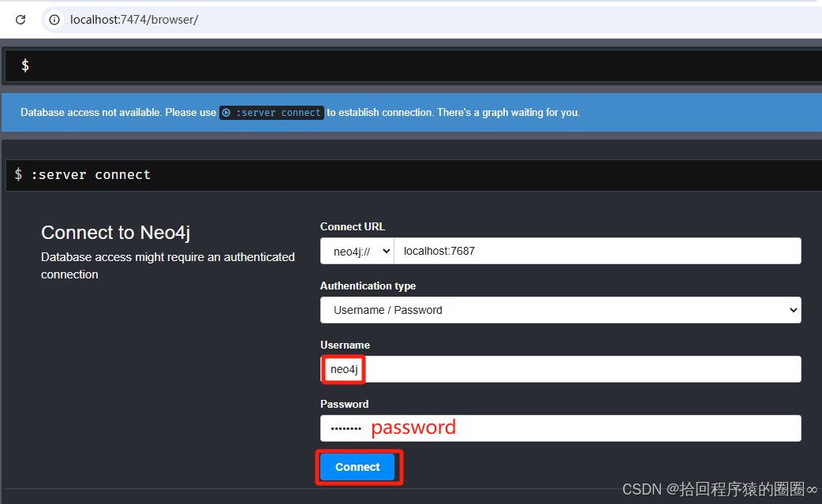Click the 'Connect to Neo4j' heading
Screen dimensions: 822x504
[x=116, y=233]
